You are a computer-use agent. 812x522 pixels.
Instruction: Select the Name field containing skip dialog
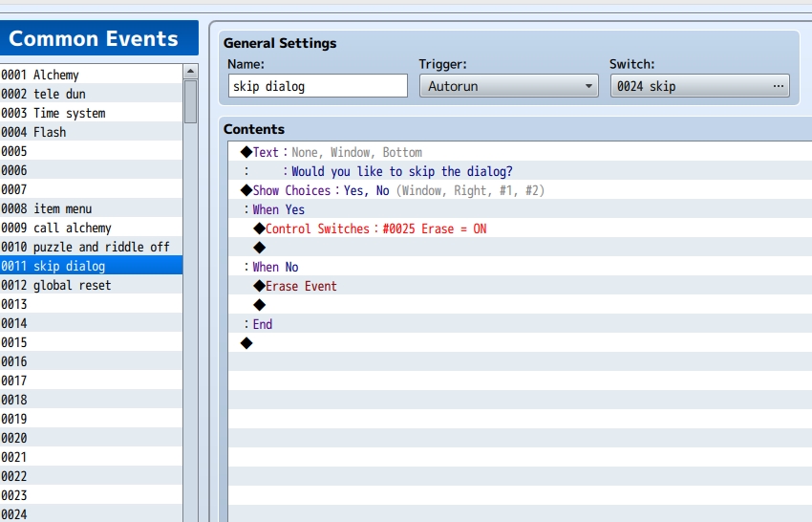point(318,86)
